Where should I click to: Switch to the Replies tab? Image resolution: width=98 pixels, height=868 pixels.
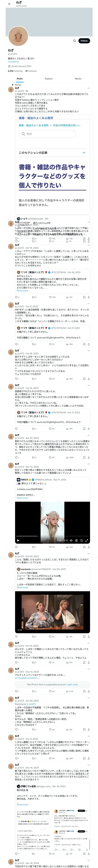(x=49, y=79)
